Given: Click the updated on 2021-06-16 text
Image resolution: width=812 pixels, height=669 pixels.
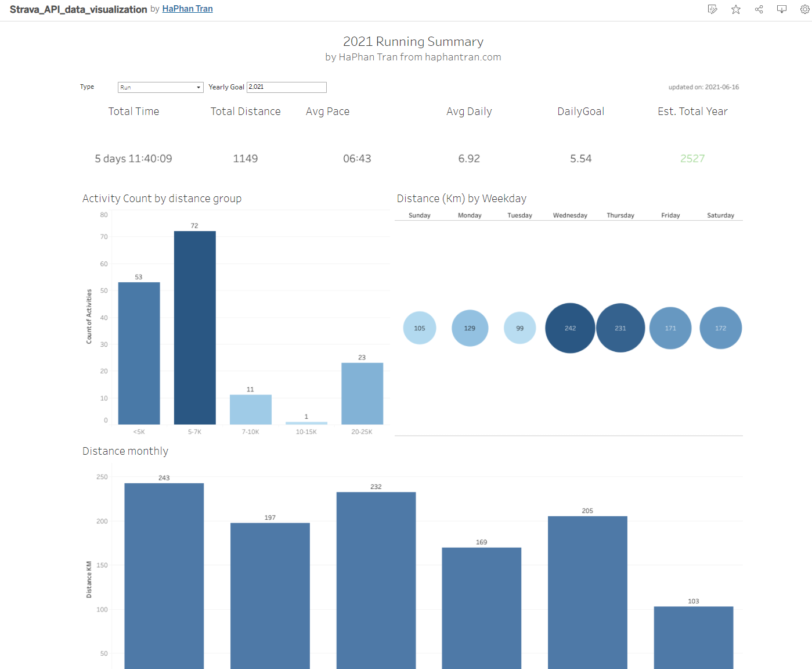Looking at the screenshot, I should [703, 87].
